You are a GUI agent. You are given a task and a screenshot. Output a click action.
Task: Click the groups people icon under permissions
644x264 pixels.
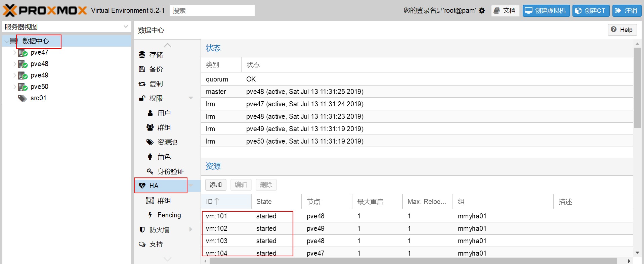[150, 127]
